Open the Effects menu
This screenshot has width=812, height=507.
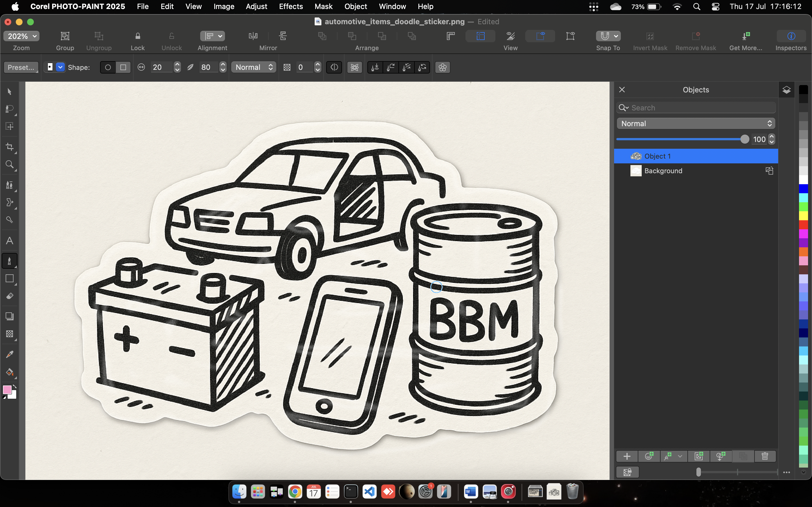[x=291, y=6]
